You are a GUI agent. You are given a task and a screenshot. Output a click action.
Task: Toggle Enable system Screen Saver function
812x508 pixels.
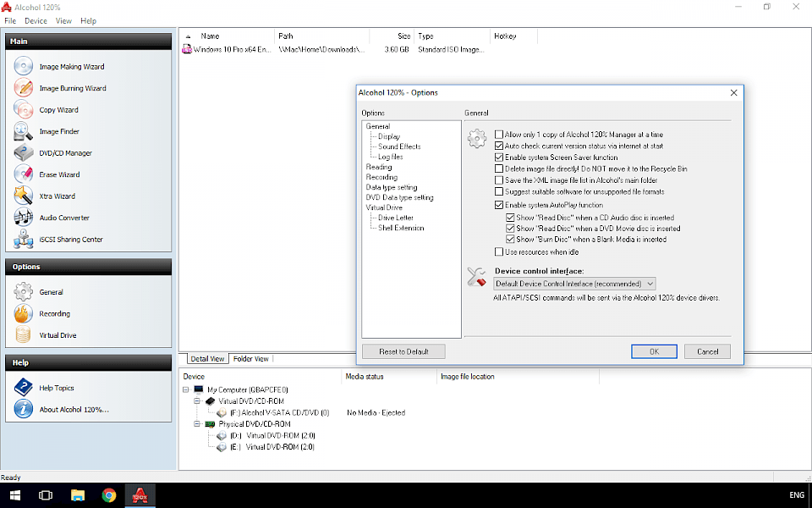click(499, 157)
